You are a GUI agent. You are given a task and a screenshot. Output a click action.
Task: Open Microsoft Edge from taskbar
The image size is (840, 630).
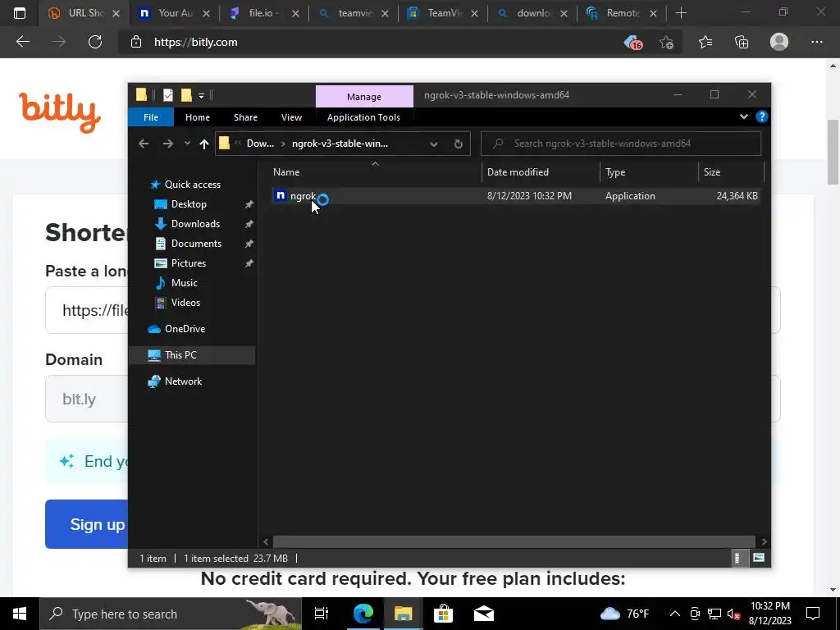point(363,614)
